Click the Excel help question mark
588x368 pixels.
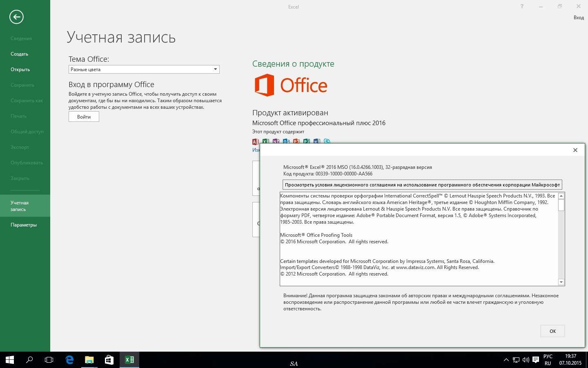coord(522,6)
